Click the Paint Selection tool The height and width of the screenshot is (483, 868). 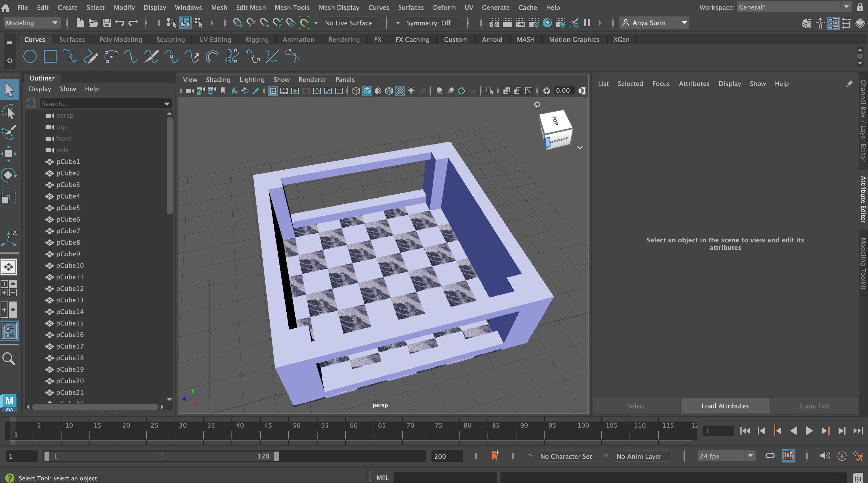[9, 132]
